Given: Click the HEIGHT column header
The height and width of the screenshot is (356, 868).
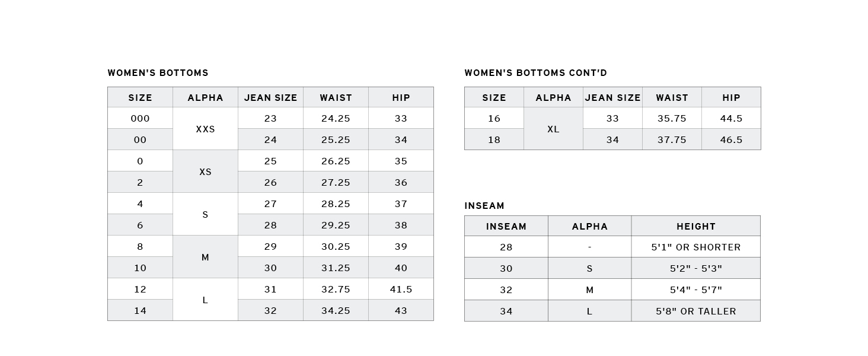Looking at the screenshot, I should click(695, 226).
